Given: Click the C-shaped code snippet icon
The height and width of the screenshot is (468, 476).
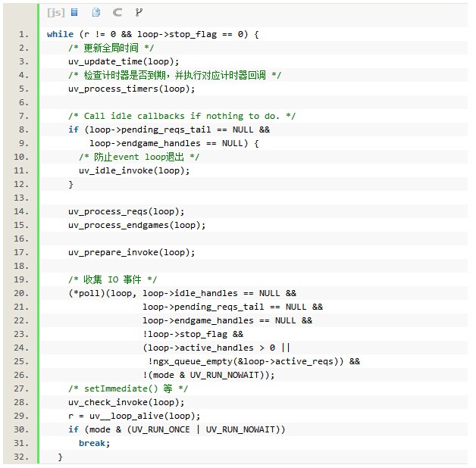Looking at the screenshot, I should coord(117,12).
